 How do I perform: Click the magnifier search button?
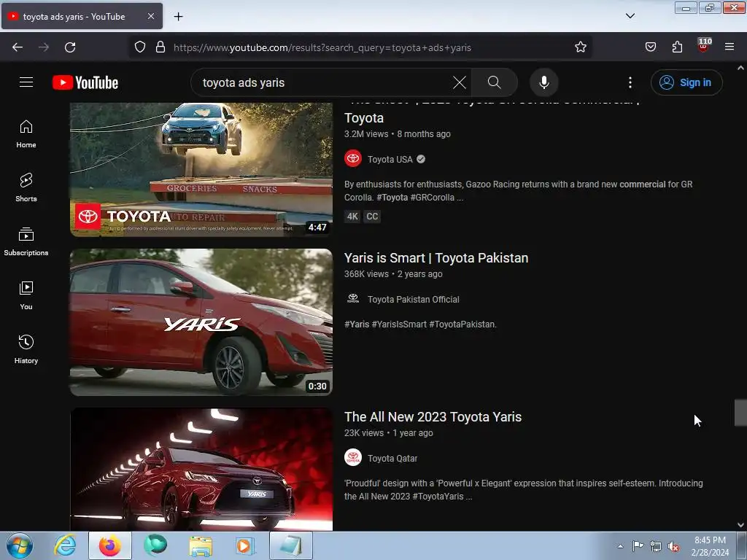pos(495,82)
